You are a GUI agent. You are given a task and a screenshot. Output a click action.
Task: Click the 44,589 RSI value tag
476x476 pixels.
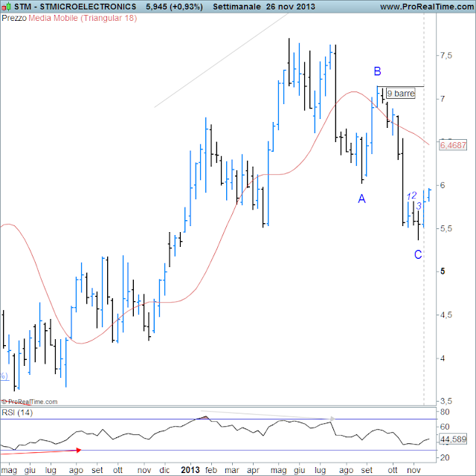coord(453,440)
